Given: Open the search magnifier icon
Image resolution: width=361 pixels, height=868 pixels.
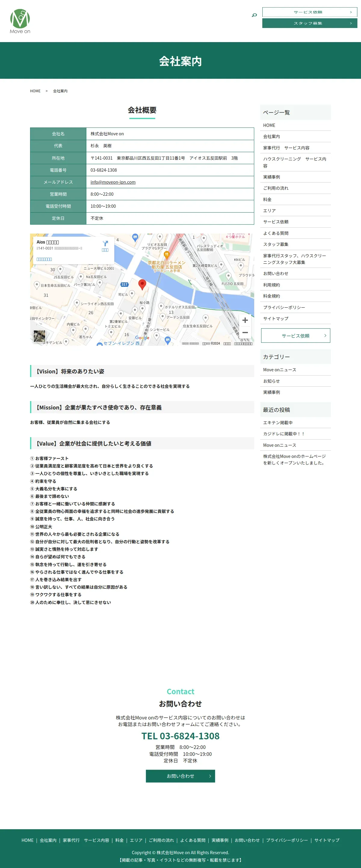Looking at the screenshot, I should 255,15.
